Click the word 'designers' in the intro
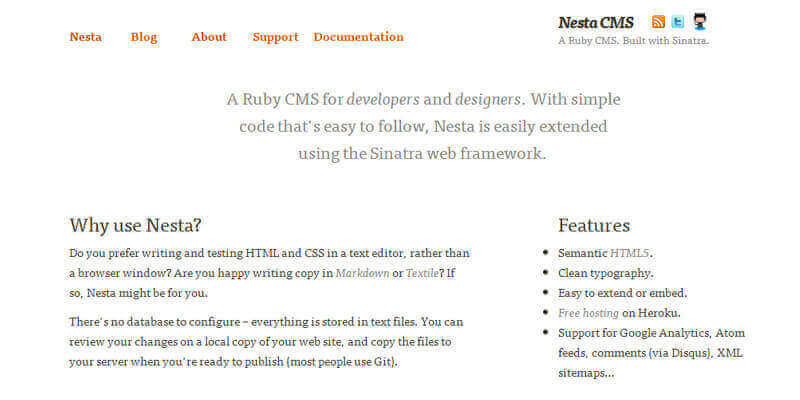This screenshot has width=800, height=400. pos(487,100)
